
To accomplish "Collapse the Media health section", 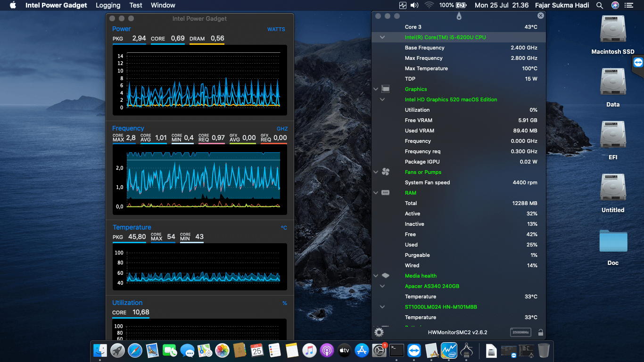I will click(376, 276).
